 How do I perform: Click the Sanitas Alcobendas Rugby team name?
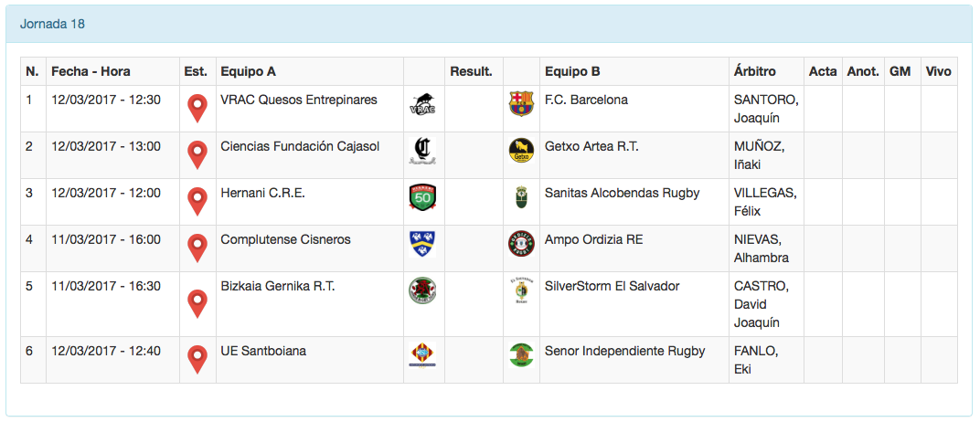click(x=622, y=193)
